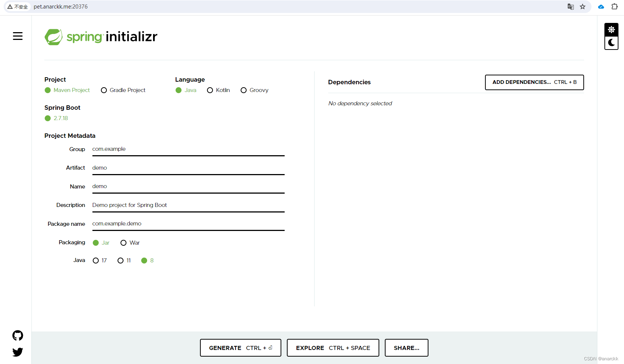Image resolution: width=624 pixels, height=364 pixels.
Task: Click the Group input field
Action: (x=189, y=149)
